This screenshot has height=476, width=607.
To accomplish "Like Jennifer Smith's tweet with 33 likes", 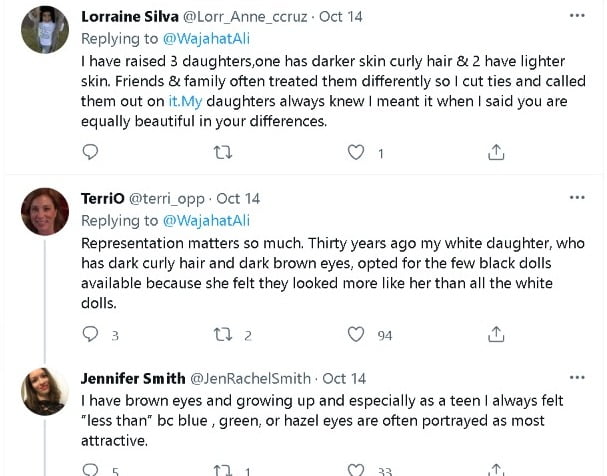I will [x=356, y=469].
